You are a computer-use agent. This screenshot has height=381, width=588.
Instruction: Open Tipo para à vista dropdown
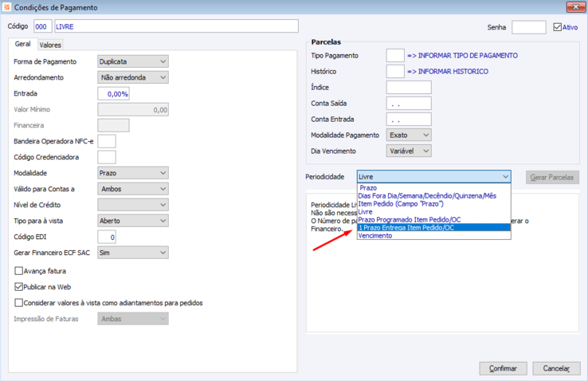coord(133,221)
